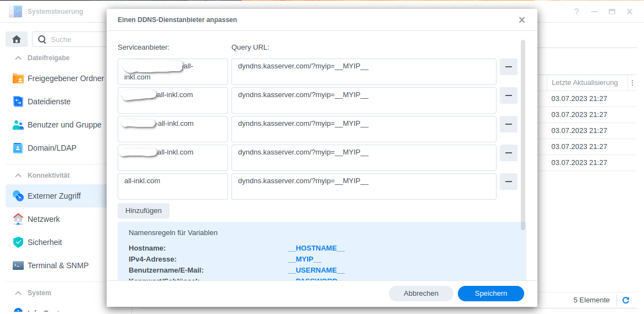Remove the fourth DDNS provider row
The image size is (644, 314).
(x=509, y=153)
